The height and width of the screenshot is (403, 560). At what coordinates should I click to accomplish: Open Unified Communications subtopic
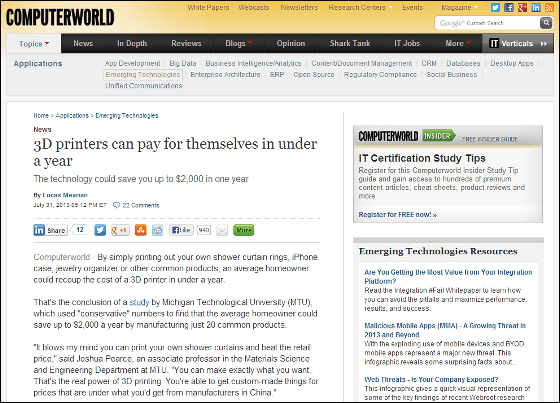[144, 86]
